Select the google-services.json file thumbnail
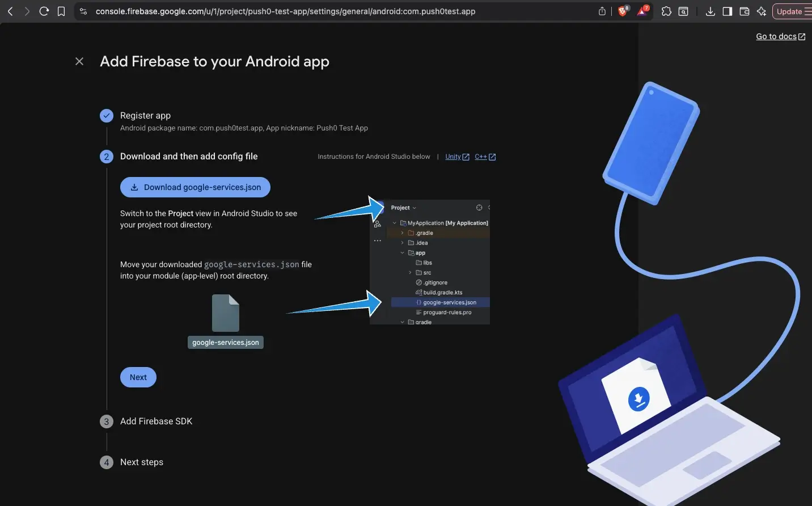This screenshot has height=506, width=812. [225, 312]
